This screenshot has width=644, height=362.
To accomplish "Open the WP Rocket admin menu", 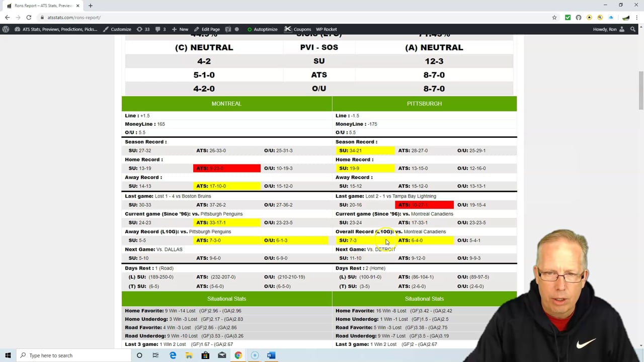I will (326, 29).
